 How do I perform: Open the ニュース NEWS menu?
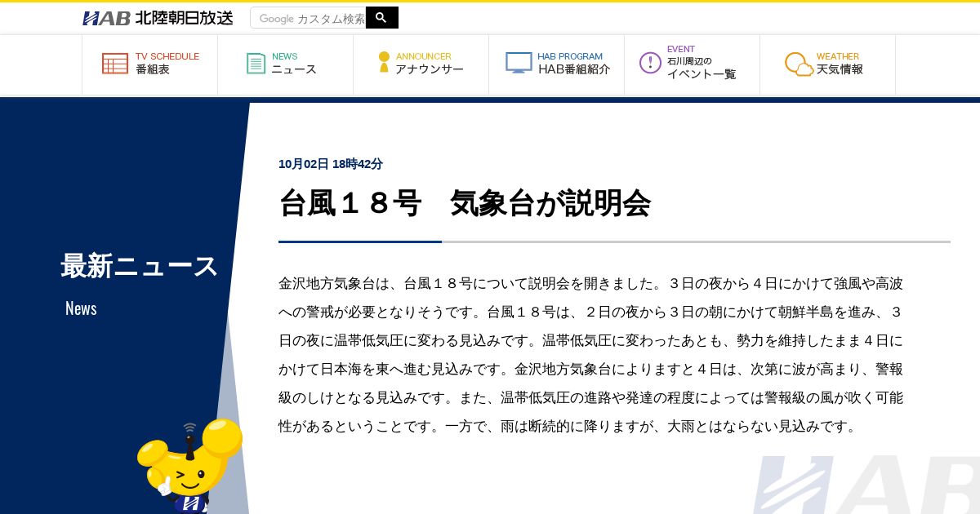click(286, 64)
